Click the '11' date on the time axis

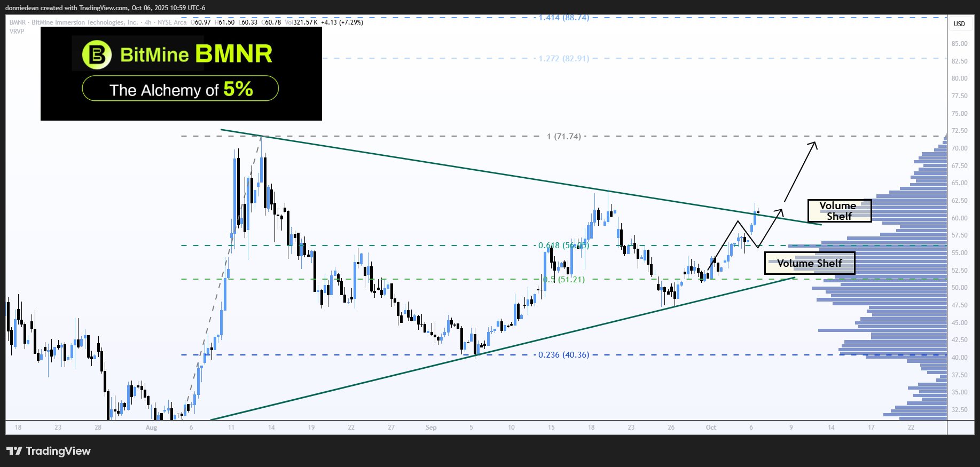[x=231, y=428]
